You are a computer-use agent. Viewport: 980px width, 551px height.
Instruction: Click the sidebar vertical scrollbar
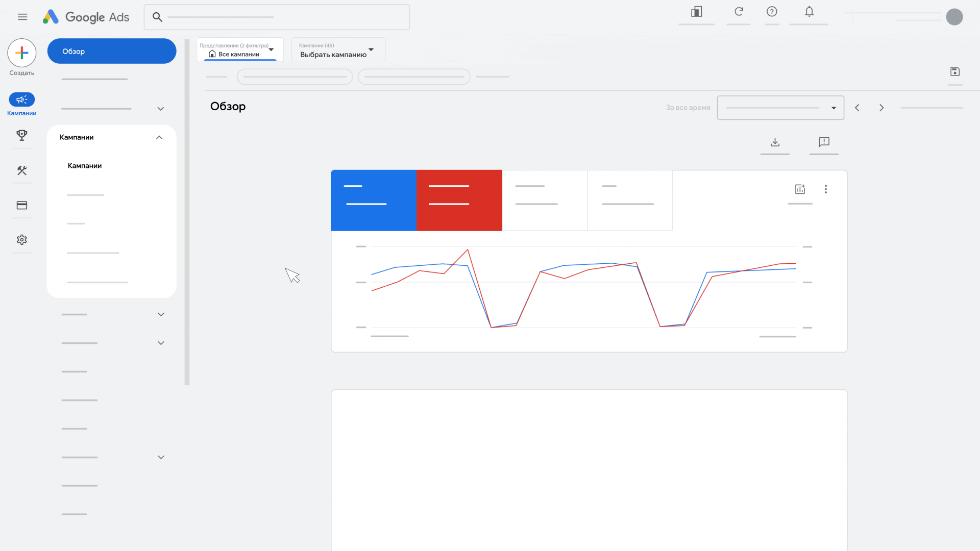click(x=187, y=212)
